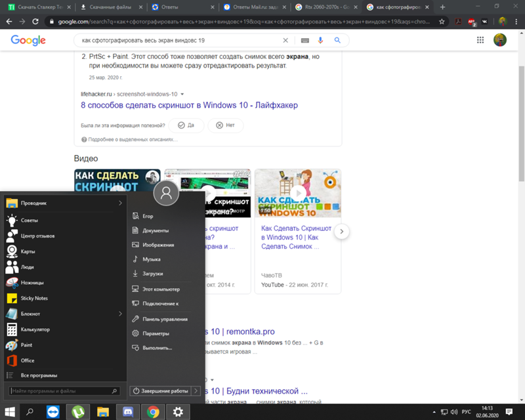Screen dimensions: 525x420
Task: Expand shutdown options arrow
Action: (x=196, y=391)
